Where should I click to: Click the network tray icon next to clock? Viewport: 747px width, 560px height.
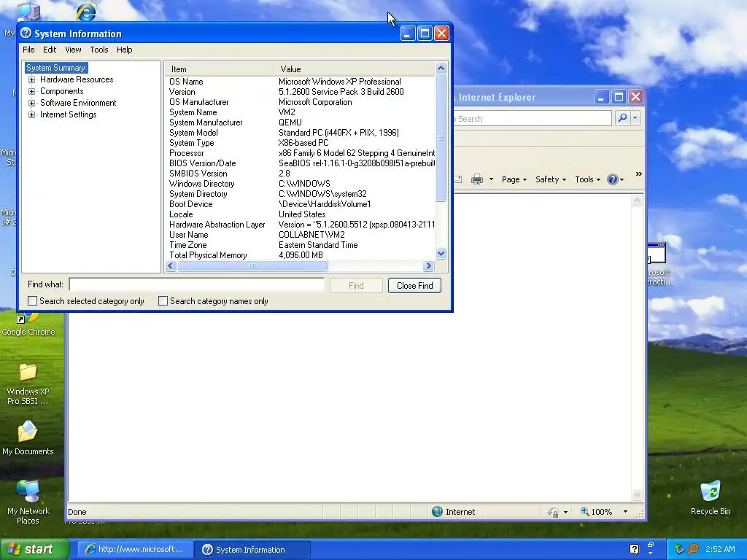[679, 549]
